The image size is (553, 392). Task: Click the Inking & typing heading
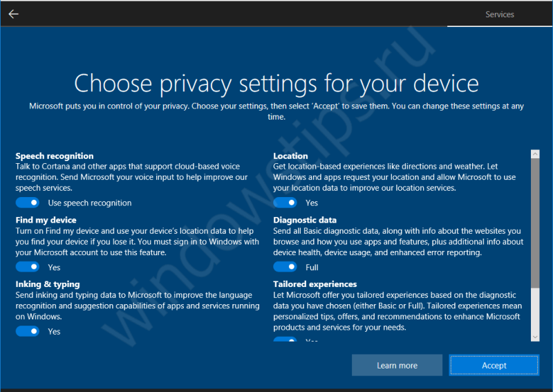[x=48, y=284]
